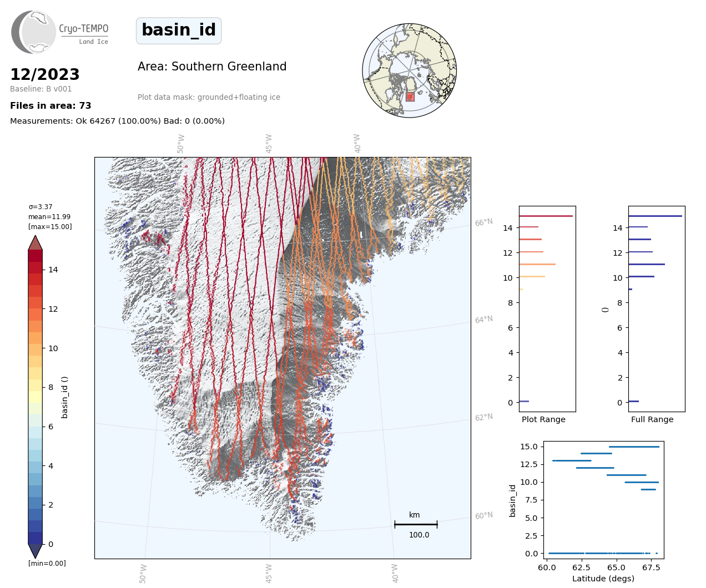Viewport: 706px width, 588px height.
Task: Click the Cryo-TEMPO Land Ice logo
Action: click(x=60, y=32)
